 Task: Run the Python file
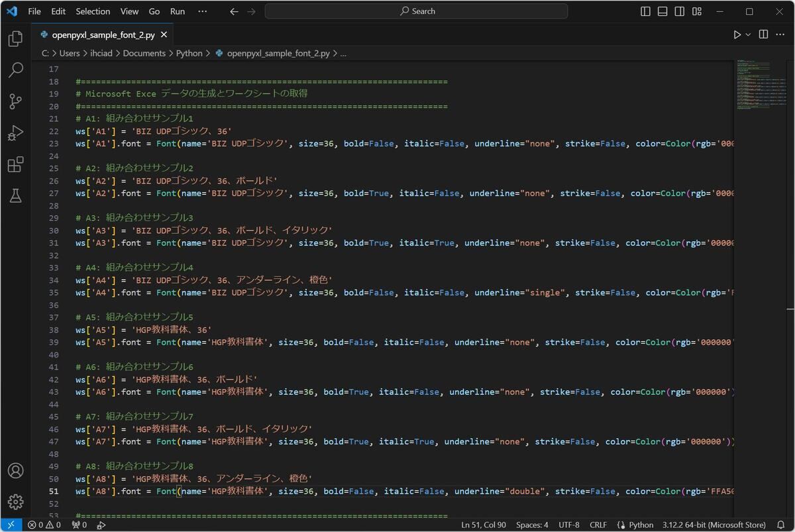[737, 34]
